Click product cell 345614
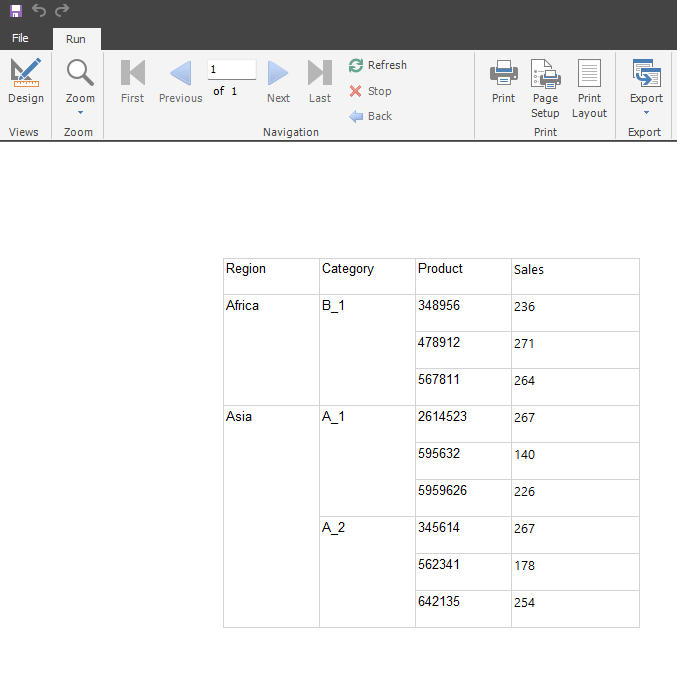The height and width of the screenshot is (684, 677). point(463,535)
